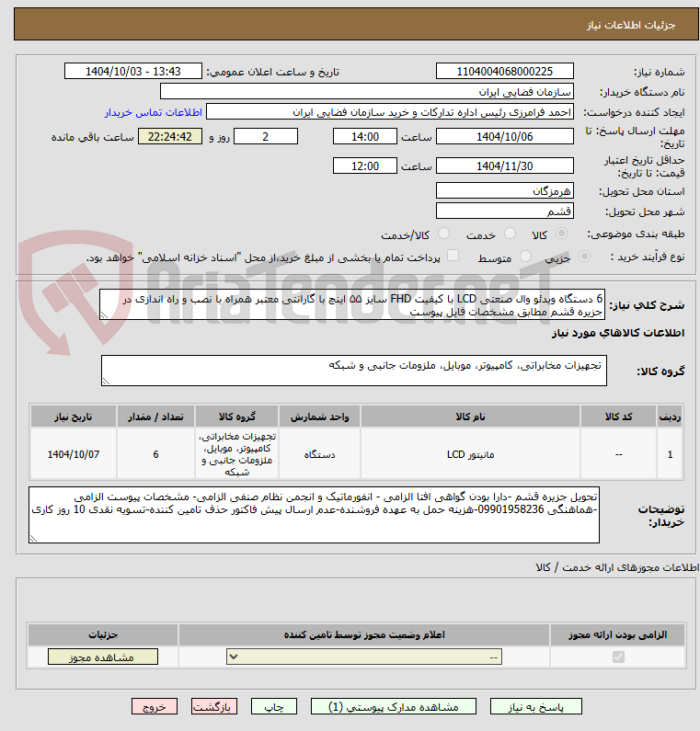
Task: Click the response deadline date 1404/10/06
Action: point(505,137)
